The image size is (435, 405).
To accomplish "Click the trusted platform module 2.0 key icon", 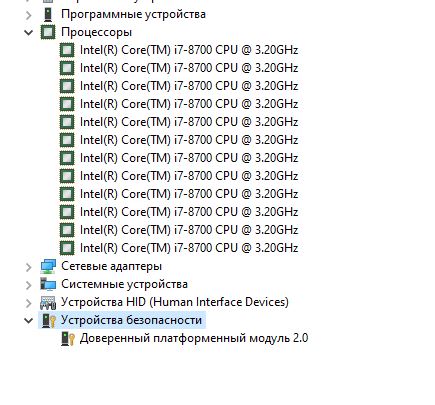I will coord(68,338).
